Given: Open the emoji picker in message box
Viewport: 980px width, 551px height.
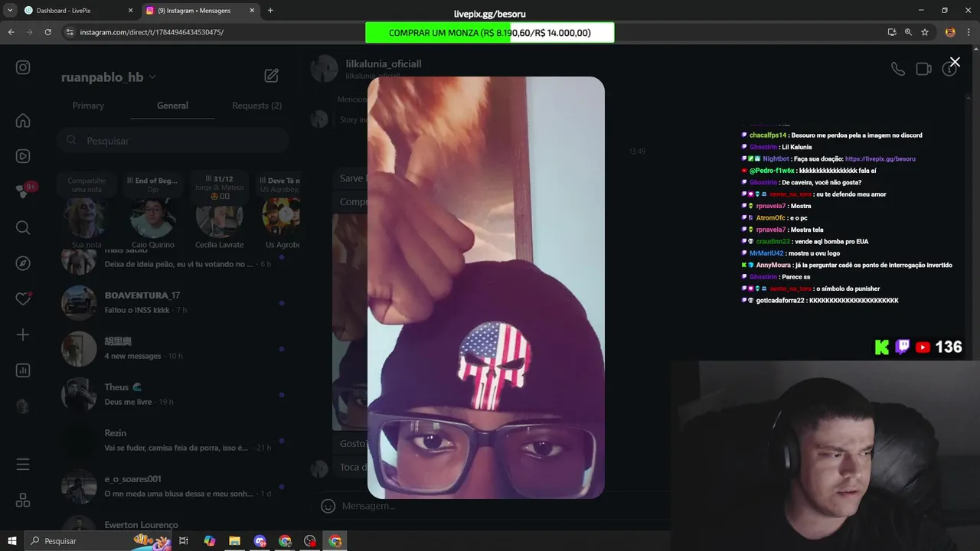Looking at the screenshot, I should click(328, 506).
